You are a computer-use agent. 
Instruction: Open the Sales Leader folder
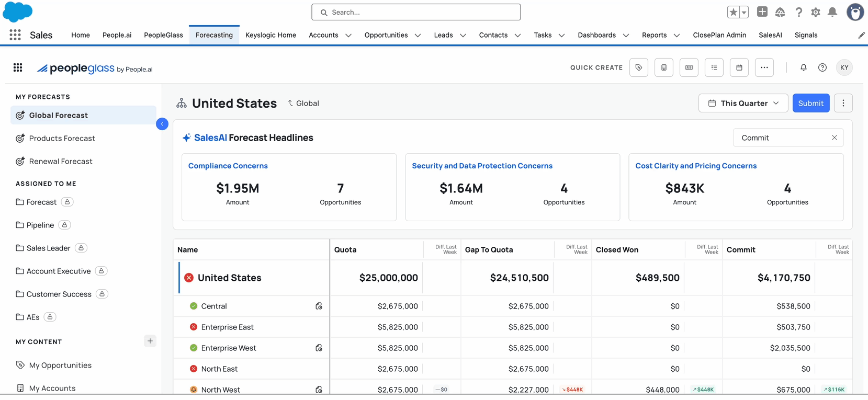coord(48,248)
